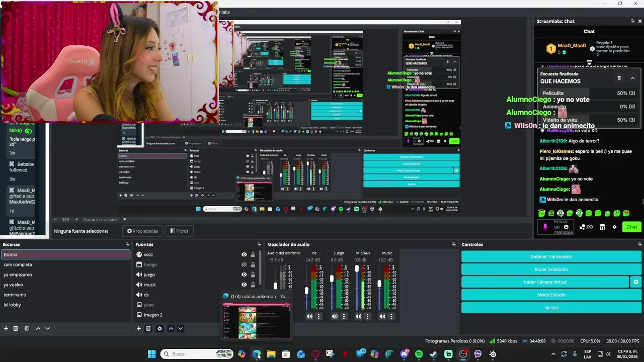Select the ya empezamo scene
The width and height of the screenshot is (644, 362).
tap(65, 275)
